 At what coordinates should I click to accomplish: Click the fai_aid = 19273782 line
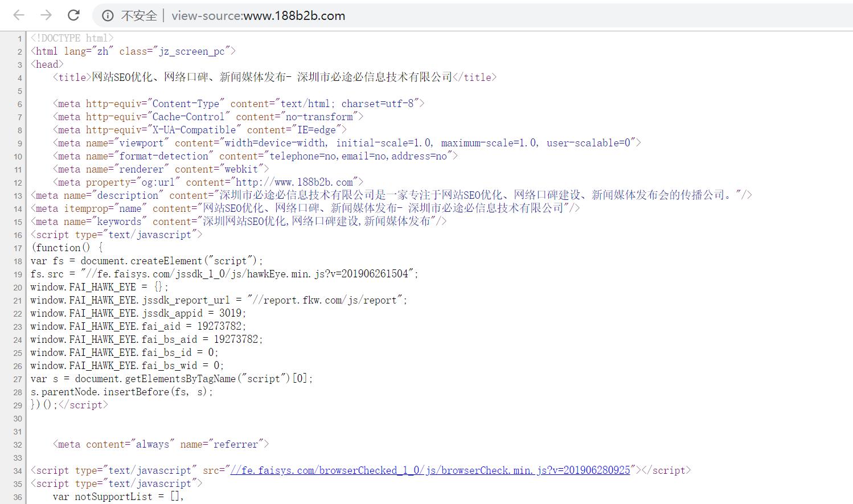pos(138,326)
